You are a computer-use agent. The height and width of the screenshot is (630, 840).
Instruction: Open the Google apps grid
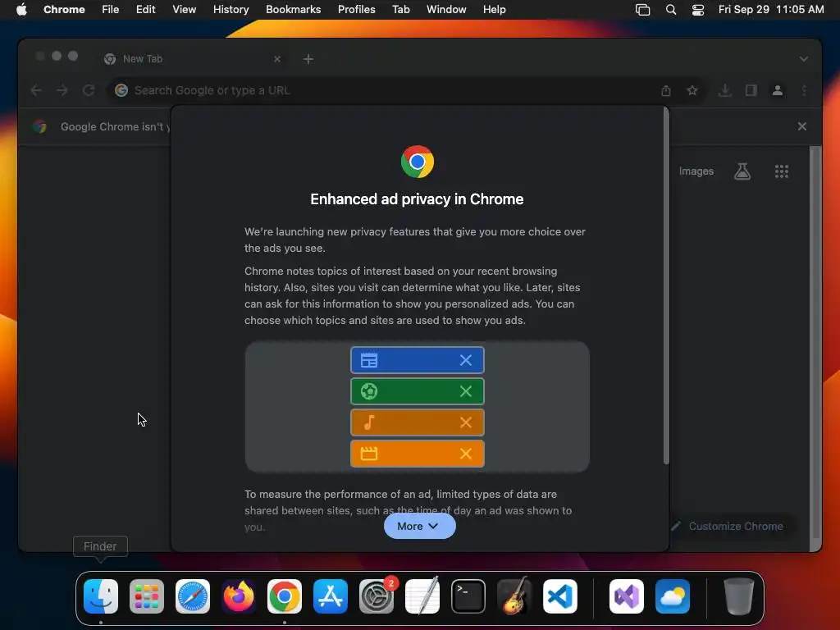pos(782,171)
